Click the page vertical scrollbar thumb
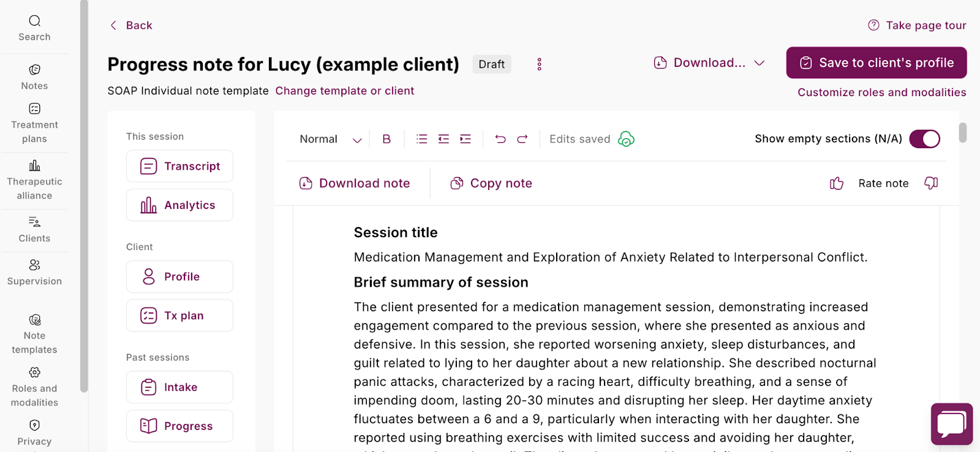Viewport: 980px width, 452px height. (963, 132)
